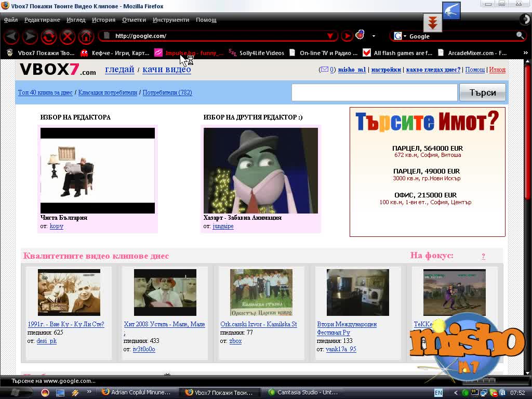
Task: Open the Инструменти menu
Action: (x=170, y=20)
